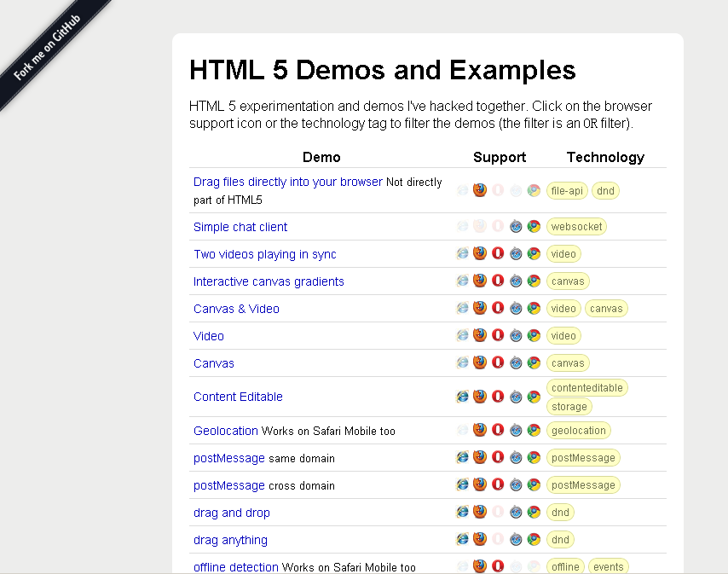Click Firefox icon in Video row
728x574 pixels.
(x=480, y=335)
